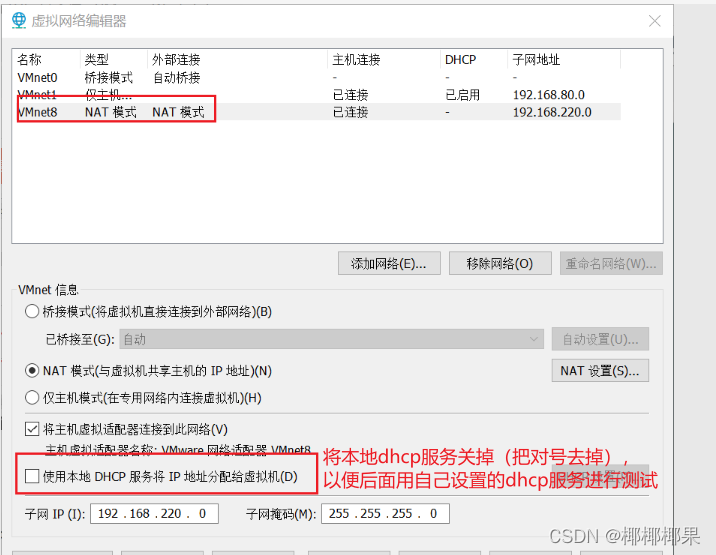Click 自动设置(U)... button
This screenshot has width=716, height=555.
600,339
